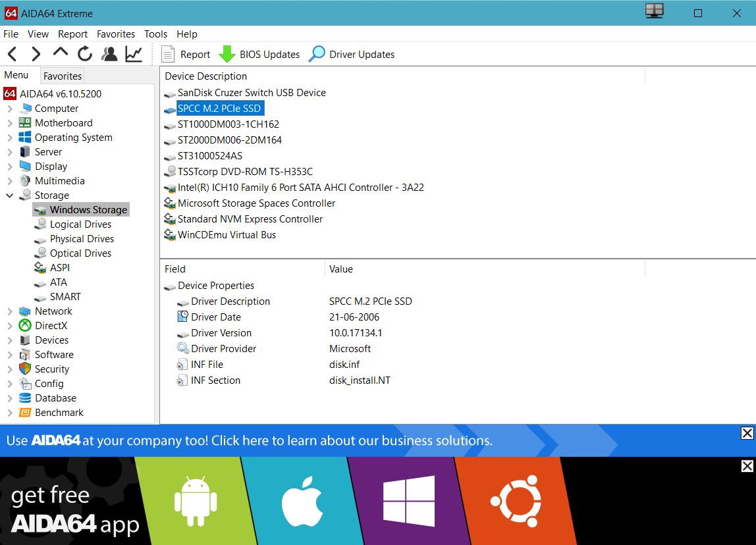Viewport: 756px width, 545px height.
Task: Open the View menu
Action: coord(38,34)
